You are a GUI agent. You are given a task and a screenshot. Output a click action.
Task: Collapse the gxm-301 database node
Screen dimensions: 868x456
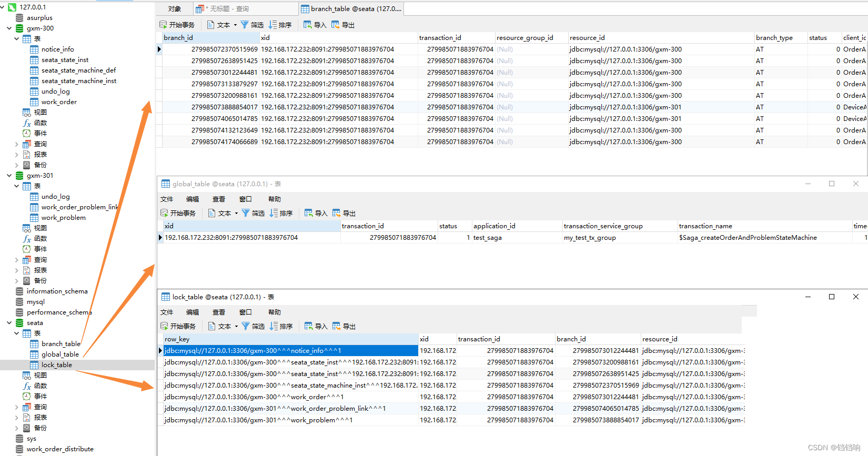pos(9,176)
